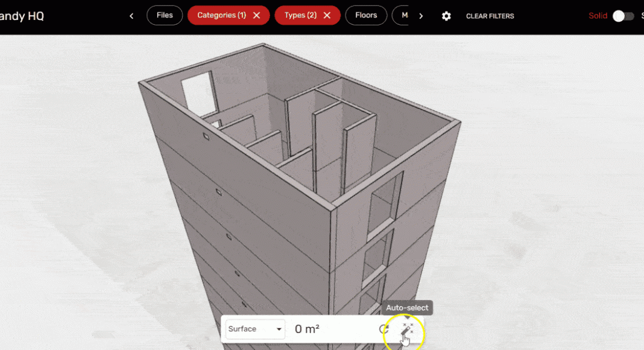This screenshot has height=350, width=644.
Task: Click the small square hole on top-floor wall
Action: (206, 138)
